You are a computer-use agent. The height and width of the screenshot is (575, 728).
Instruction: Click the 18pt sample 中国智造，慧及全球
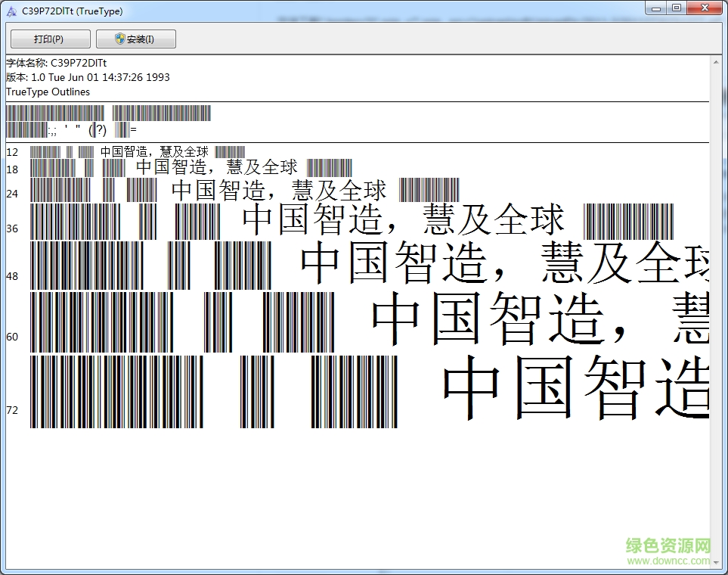pyautogui.click(x=217, y=167)
